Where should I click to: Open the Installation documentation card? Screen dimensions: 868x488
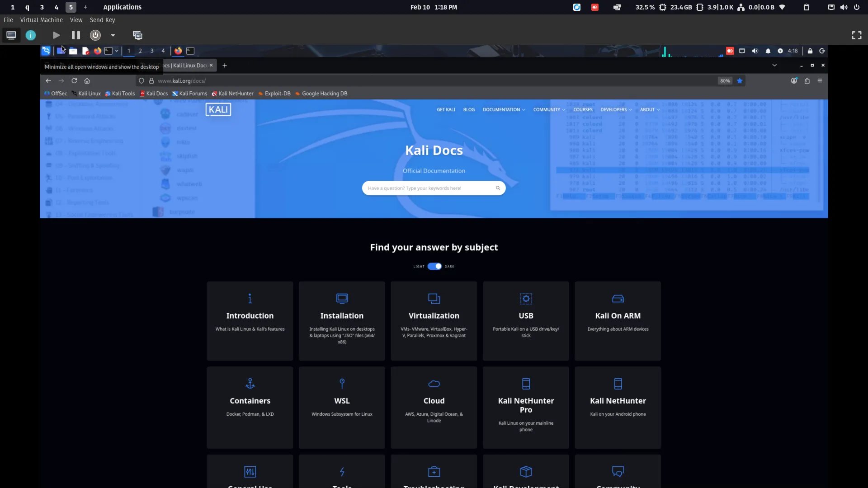(342, 321)
